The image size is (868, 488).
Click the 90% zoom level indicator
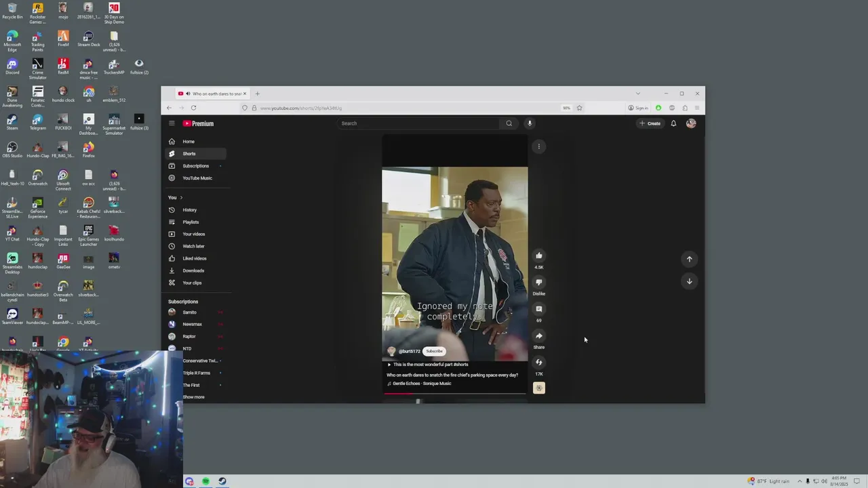(x=566, y=108)
